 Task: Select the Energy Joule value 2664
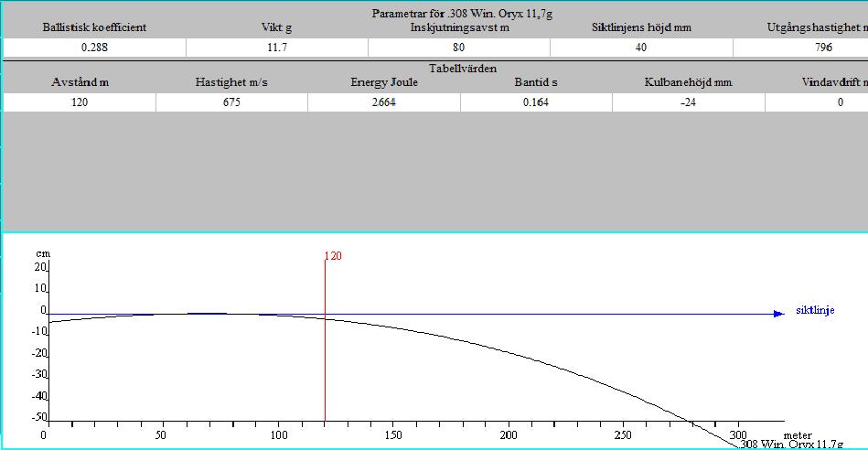pos(383,102)
